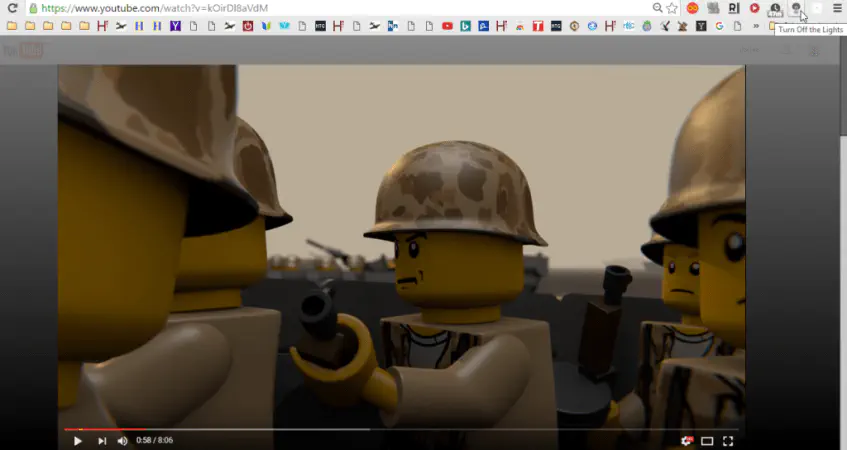Open the orange-red infinity extension
Viewport: 847px width, 450px height.
(693, 8)
